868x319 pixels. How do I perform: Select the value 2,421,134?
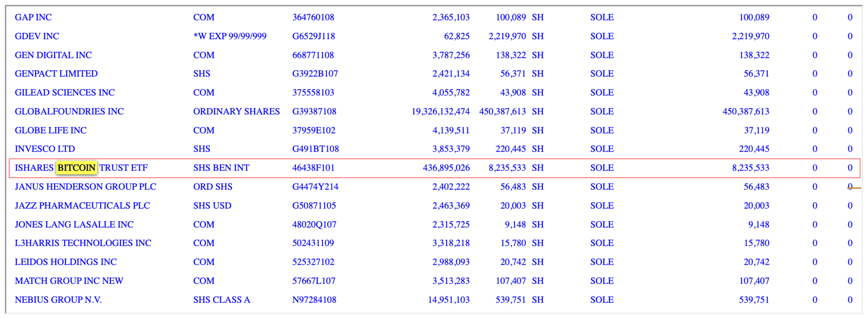[x=451, y=74]
